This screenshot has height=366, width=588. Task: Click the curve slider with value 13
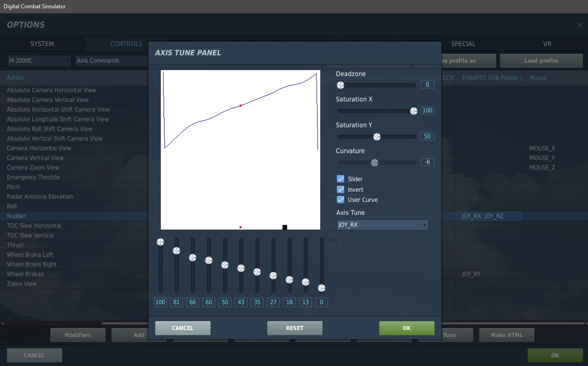tap(306, 282)
